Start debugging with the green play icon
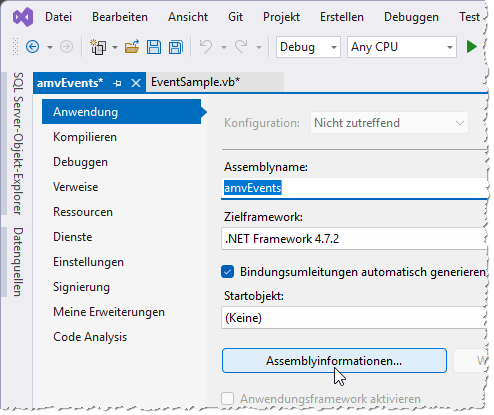 tap(471, 47)
